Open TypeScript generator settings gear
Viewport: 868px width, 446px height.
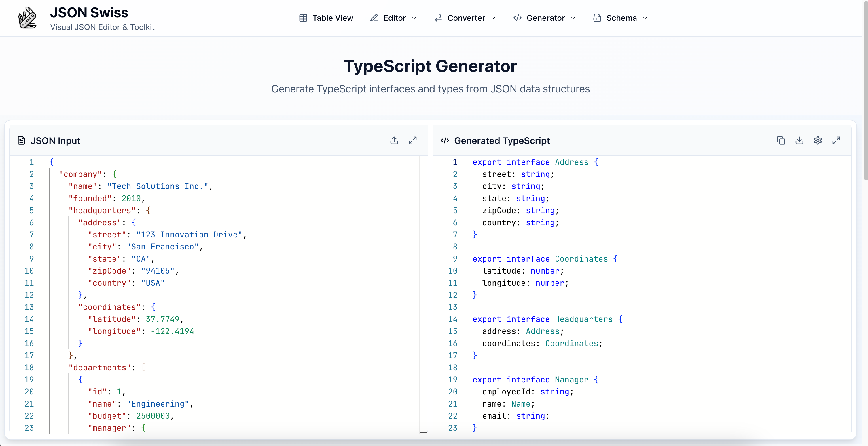818,141
